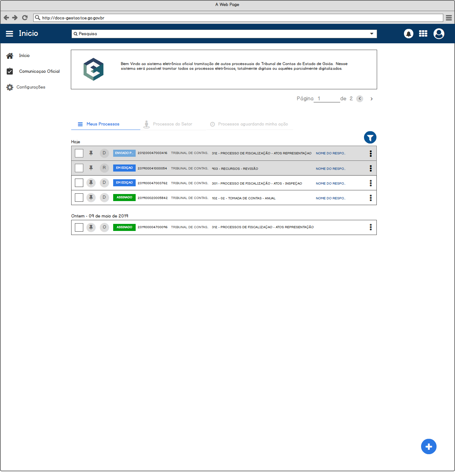This screenshot has width=455, height=476.
Task: Click the NOME DO RESPO link in first row
Action: click(x=330, y=153)
